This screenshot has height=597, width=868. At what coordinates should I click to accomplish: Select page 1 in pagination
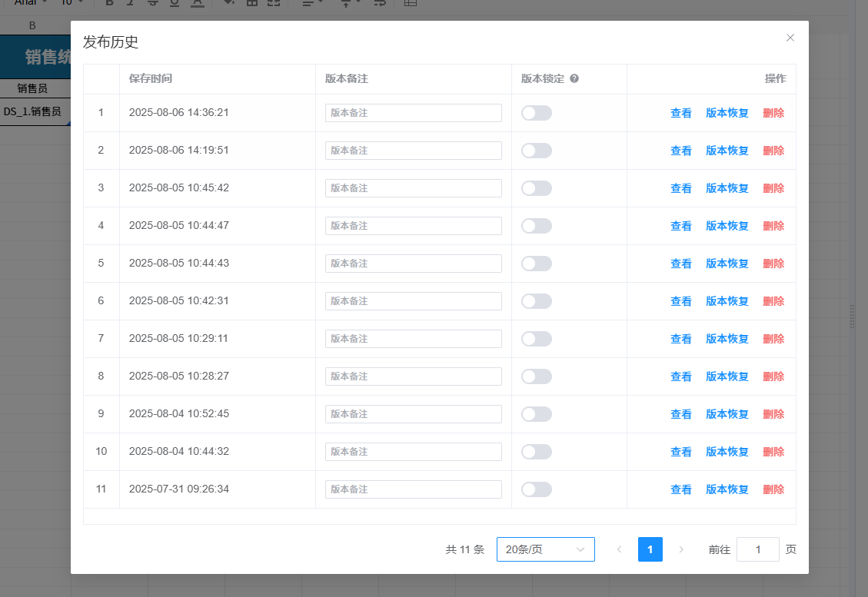[650, 549]
